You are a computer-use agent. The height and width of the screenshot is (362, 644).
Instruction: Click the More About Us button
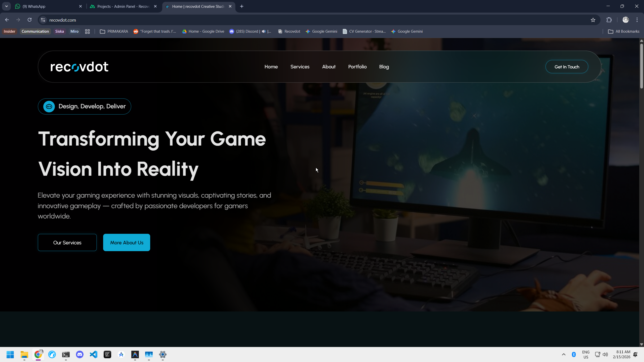click(127, 242)
